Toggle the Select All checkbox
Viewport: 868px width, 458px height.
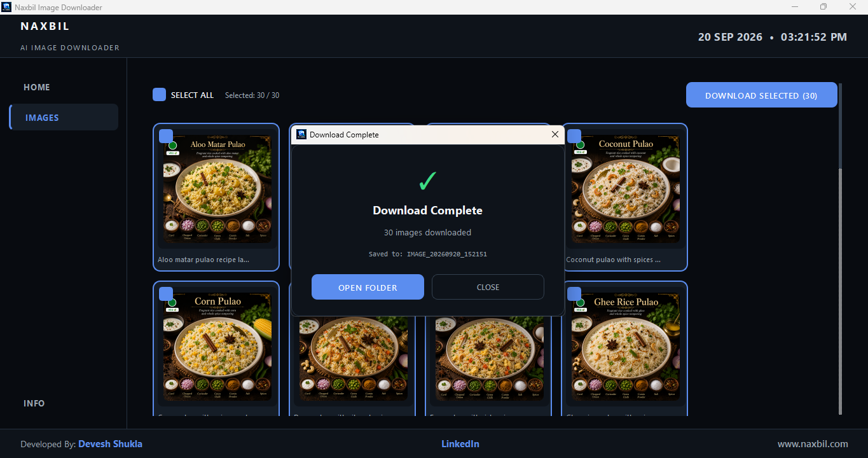pos(159,95)
